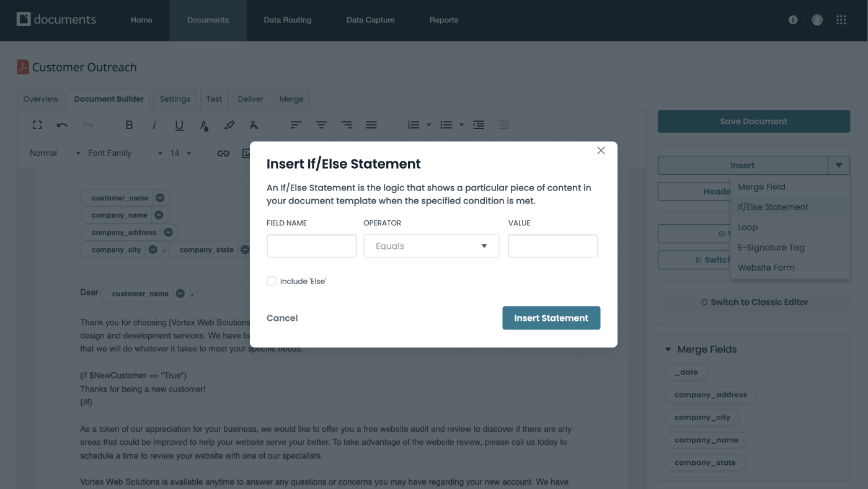Toggle bold formatting in the editor toolbar
The height and width of the screenshot is (489, 868).
pyautogui.click(x=129, y=124)
